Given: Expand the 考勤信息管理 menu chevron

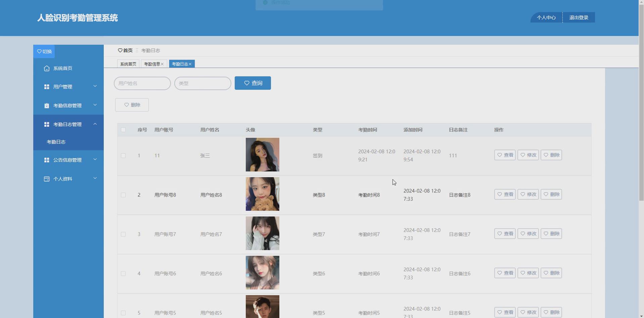Looking at the screenshot, I should (x=95, y=105).
